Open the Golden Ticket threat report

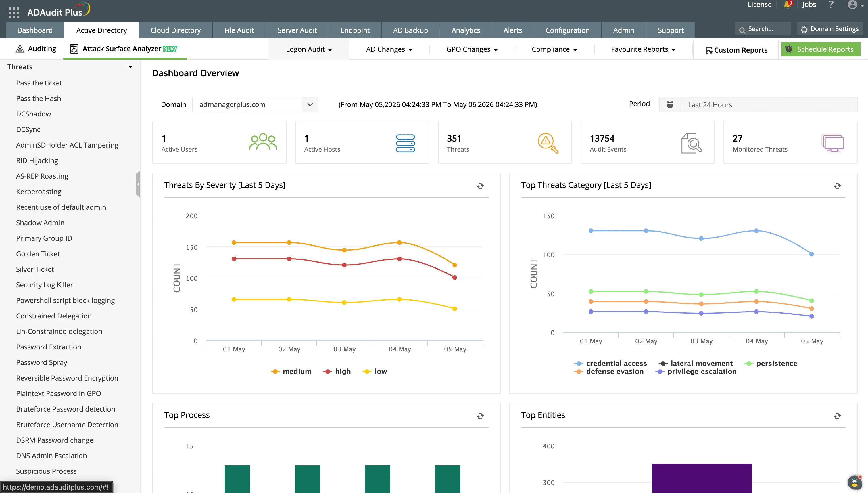(x=38, y=254)
